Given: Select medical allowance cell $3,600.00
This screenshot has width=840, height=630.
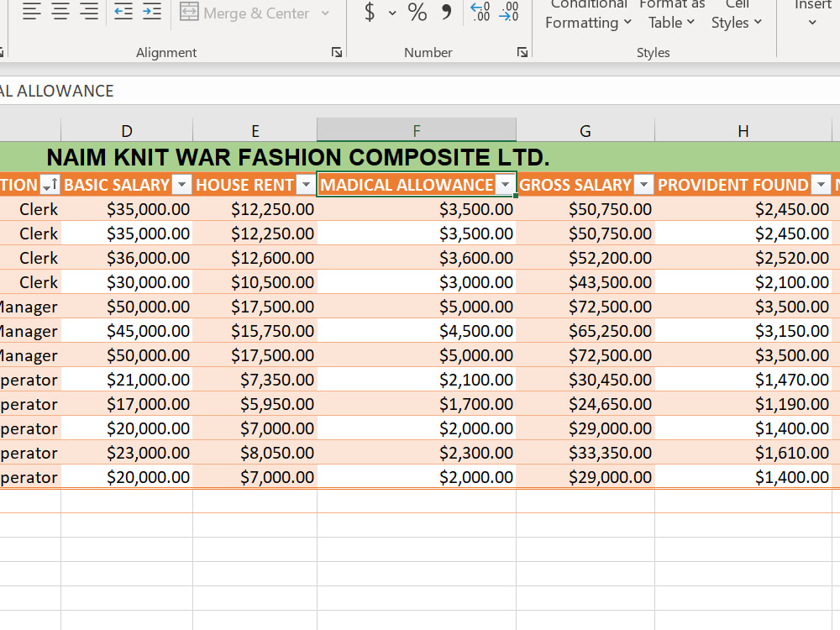Looking at the screenshot, I should point(417,258).
